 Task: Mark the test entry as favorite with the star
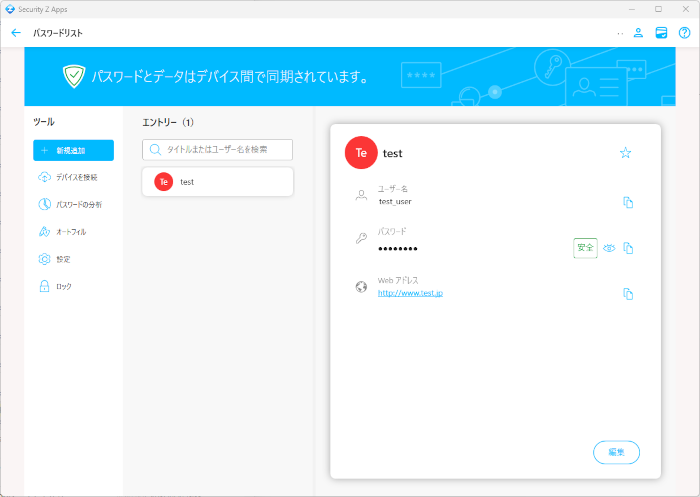[x=626, y=153]
